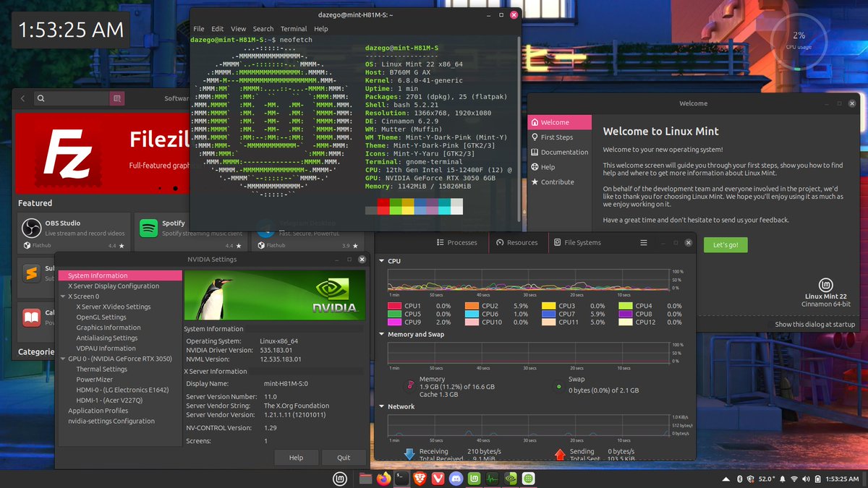The image size is (868, 488).
Task: Click the Let's go! button
Action: 726,245
